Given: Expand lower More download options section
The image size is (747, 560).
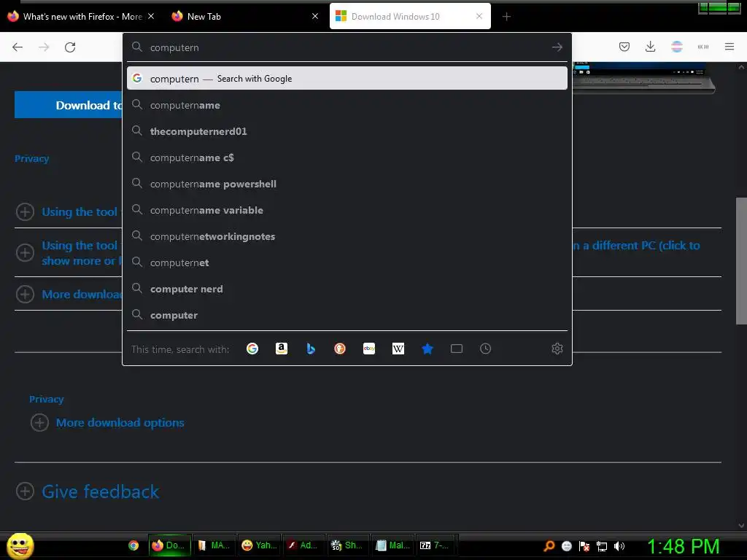Looking at the screenshot, I should tap(39, 423).
